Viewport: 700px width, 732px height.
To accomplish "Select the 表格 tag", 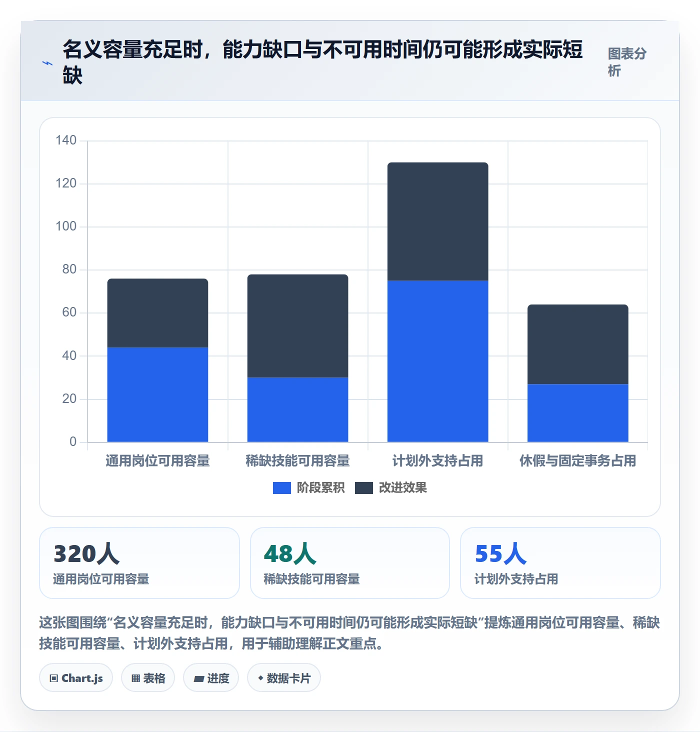I will 148,678.
